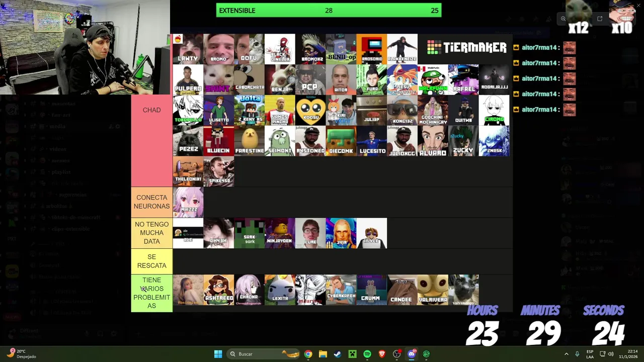644x362 pixels.
Task: Select the LEXITA tile
Action: [x=280, y=290]
